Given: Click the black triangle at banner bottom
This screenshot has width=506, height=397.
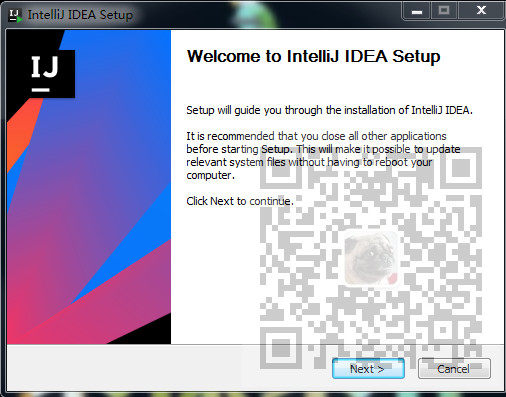Looking at the screenshot, I should point(147,332).
